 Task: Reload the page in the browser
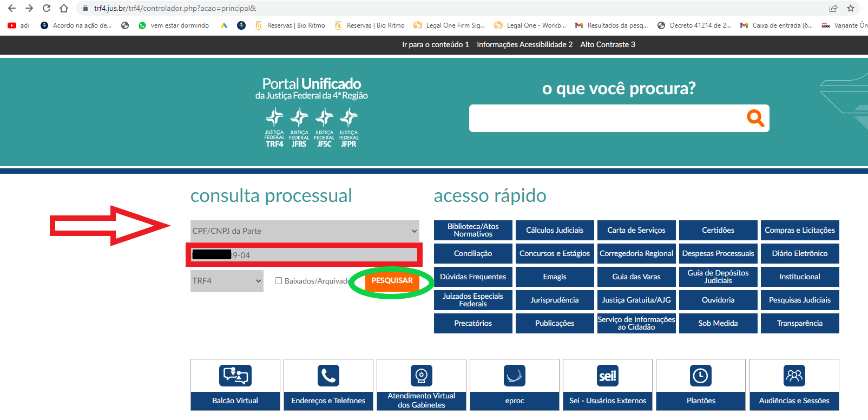47,8
